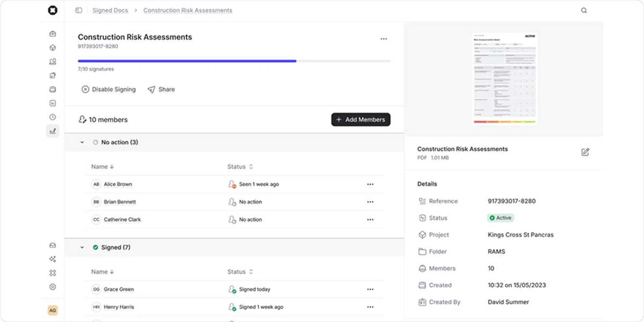Screen dimensions: 644x322
Task: Open the settings gear in the sidebar
Action: coord(53,287)
